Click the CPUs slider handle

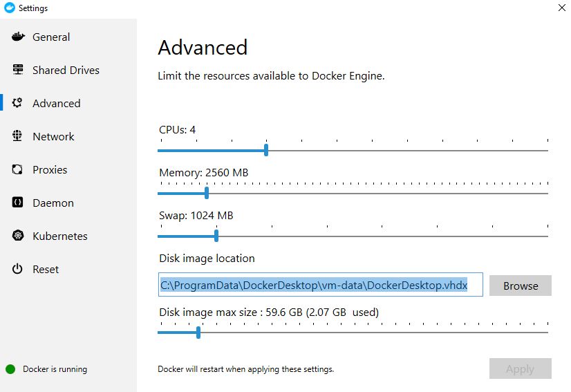coord(266,150)
